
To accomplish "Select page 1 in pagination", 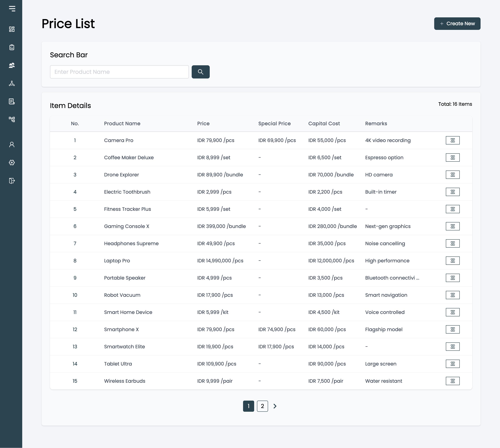I will 248,406.
